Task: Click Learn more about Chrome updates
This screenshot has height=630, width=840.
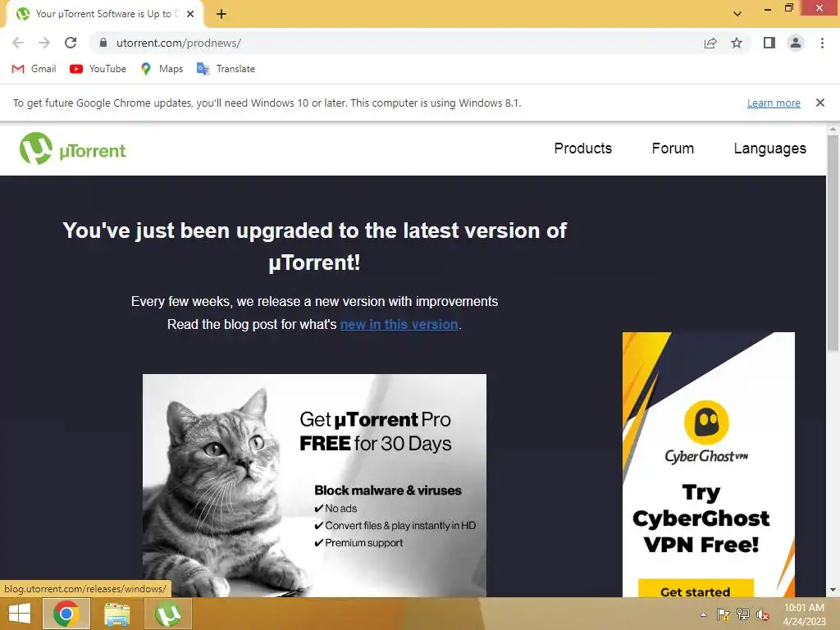Action: (774, 103)
